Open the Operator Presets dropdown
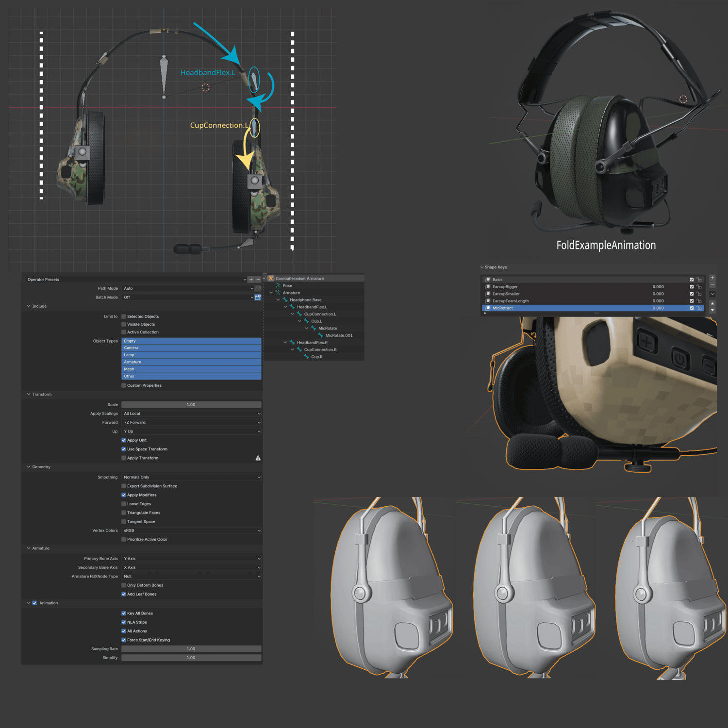728x728 pixels. [136, 280]
